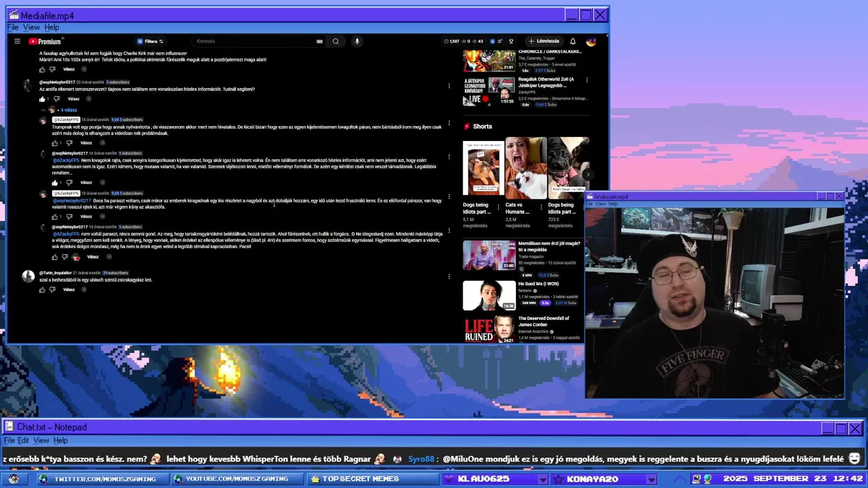Dislike the 'Trumpnak volt egy postja' reply
Viewport: 868px width, 488px height.
click(x=69, y=143)
